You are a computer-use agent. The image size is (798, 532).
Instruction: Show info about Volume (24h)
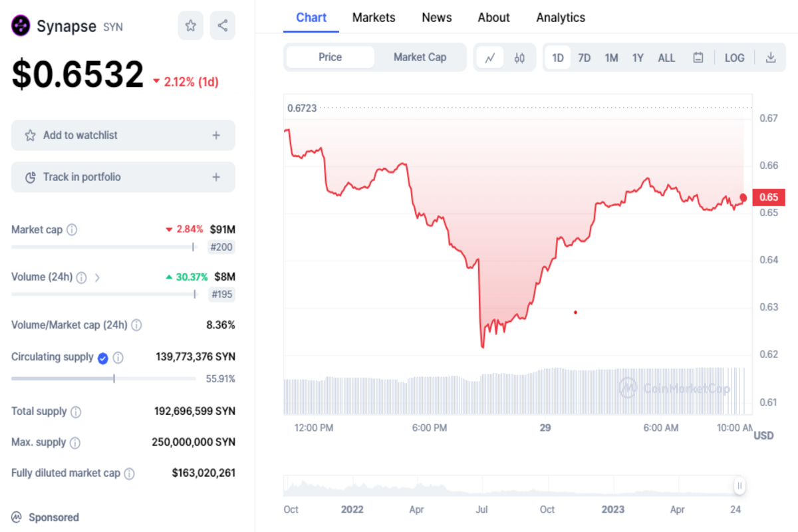tap(82, 277)
